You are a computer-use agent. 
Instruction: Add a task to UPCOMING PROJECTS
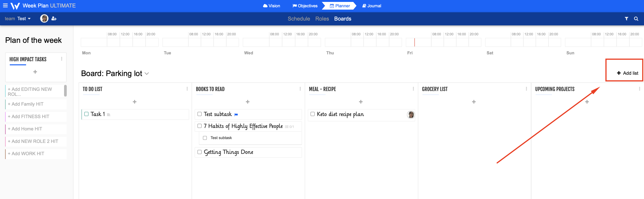(x=587, y=102)
